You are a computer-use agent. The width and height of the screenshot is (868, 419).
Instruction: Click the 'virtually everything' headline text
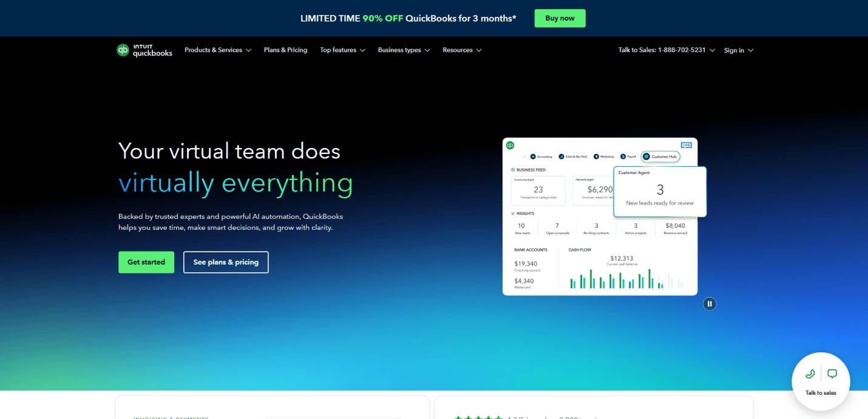(236, 183)
